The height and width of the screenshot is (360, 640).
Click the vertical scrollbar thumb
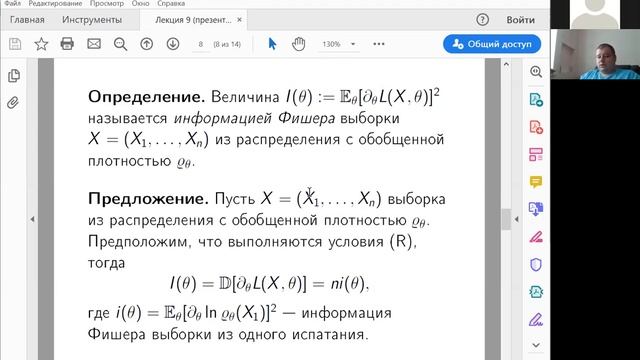tap(506, 219)
